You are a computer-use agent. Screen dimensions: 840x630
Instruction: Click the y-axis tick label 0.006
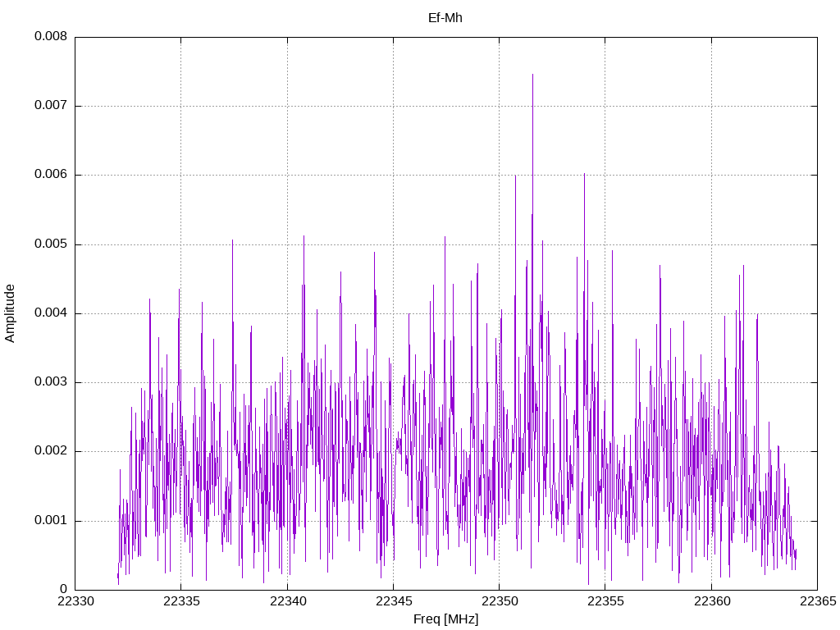[x=51, y=175]
